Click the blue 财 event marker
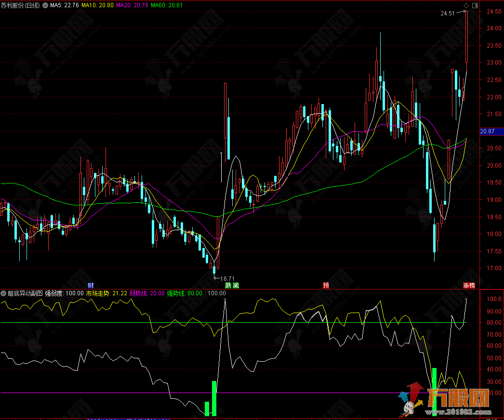The height and width of the screenshot is (420, 504). tap(91, 285)
